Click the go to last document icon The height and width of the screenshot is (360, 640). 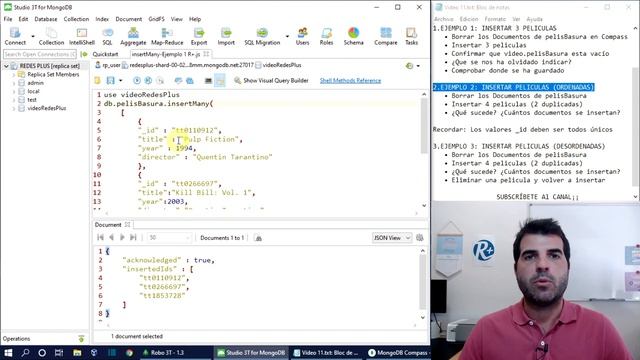pos(133,238)
